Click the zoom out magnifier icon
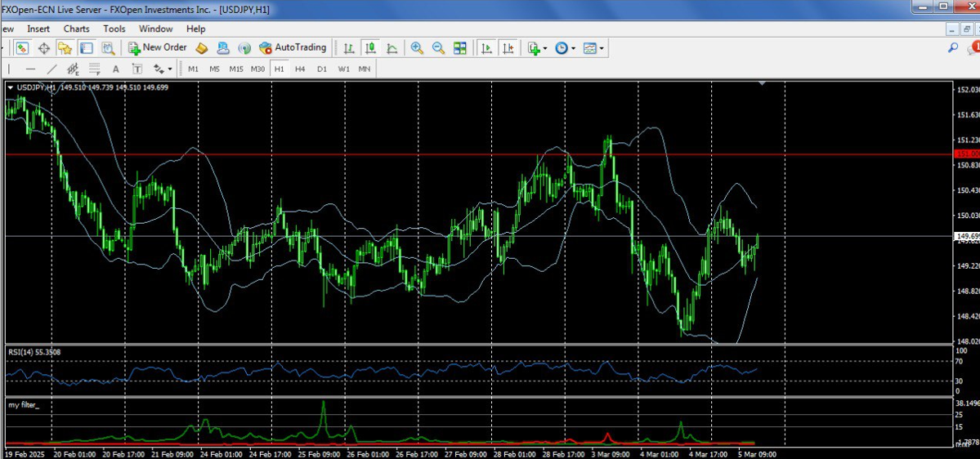This screenshot has height=459, width=980. (x=438, y=48)
